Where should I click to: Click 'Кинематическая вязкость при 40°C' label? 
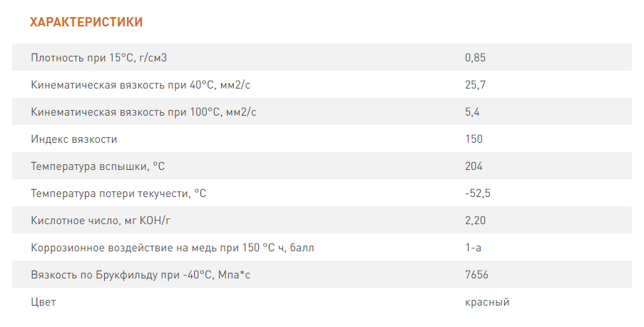140,85
